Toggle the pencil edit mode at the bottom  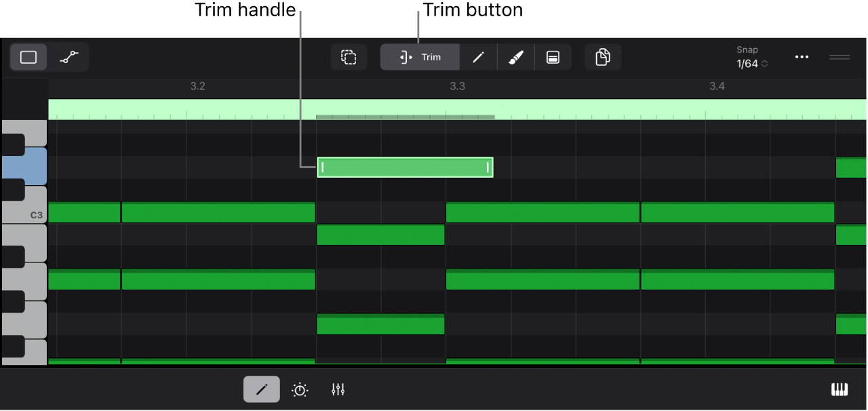(x=262, y=389)
